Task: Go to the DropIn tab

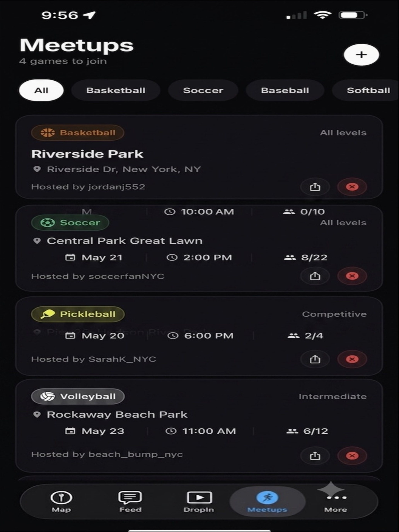Action: [199, 501]
